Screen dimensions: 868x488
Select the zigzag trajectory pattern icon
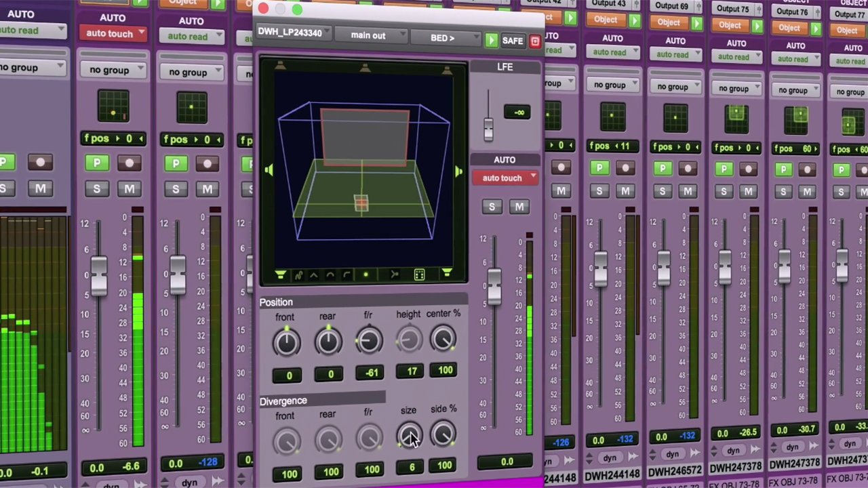pos(314,274)
